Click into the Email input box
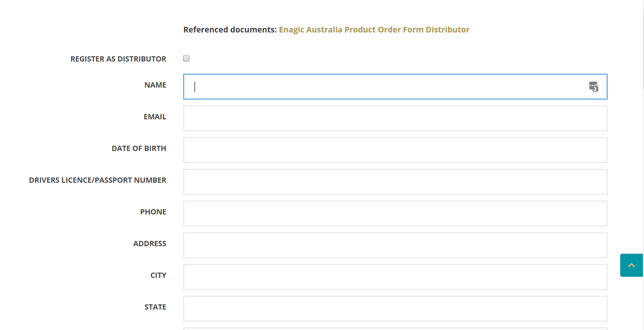 tap(395, 119)
